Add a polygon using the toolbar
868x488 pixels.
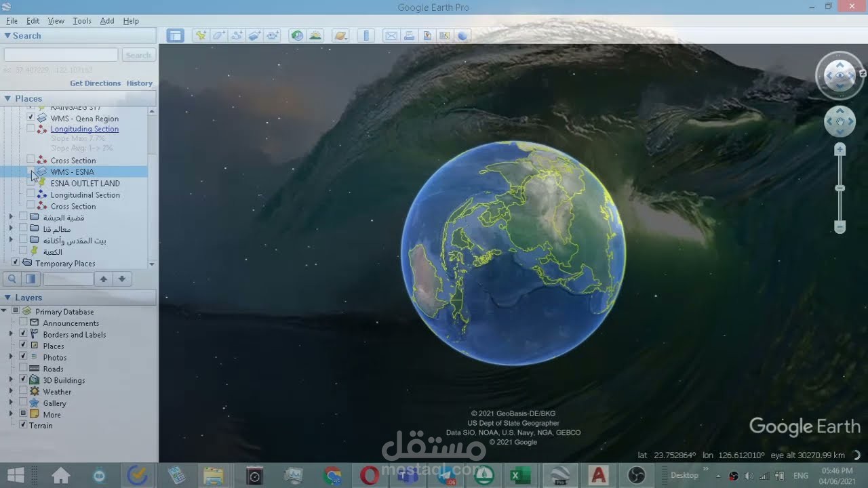point(219,36)
